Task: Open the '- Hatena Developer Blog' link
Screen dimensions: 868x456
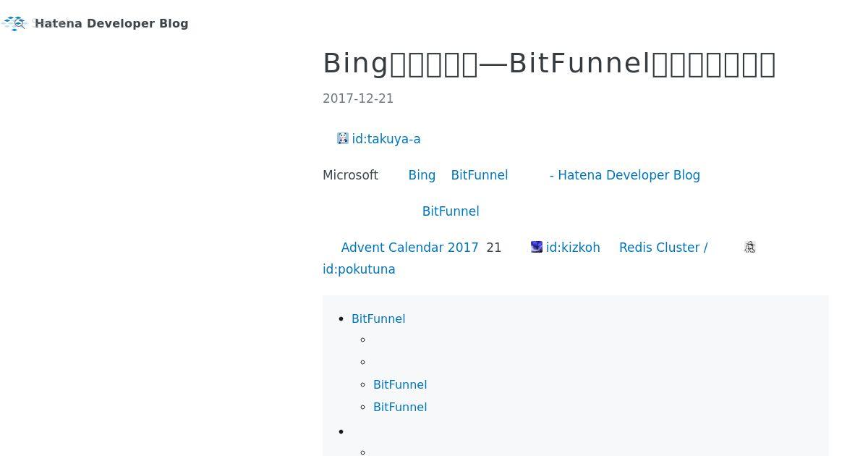Action: click(625, 175)
